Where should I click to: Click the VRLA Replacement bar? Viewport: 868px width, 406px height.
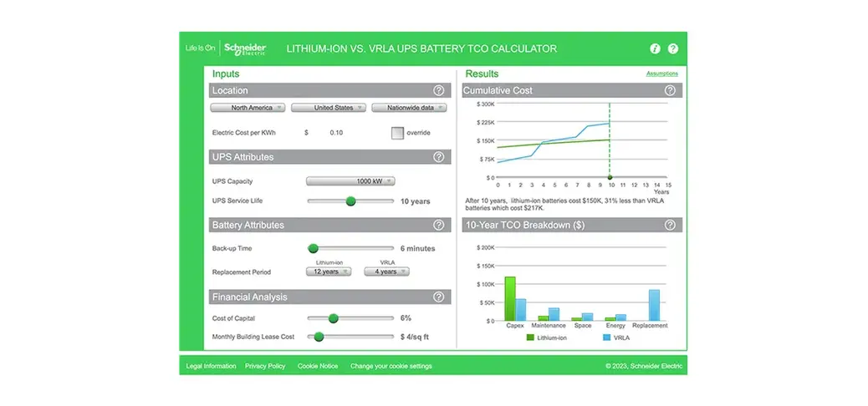point(654,305)
